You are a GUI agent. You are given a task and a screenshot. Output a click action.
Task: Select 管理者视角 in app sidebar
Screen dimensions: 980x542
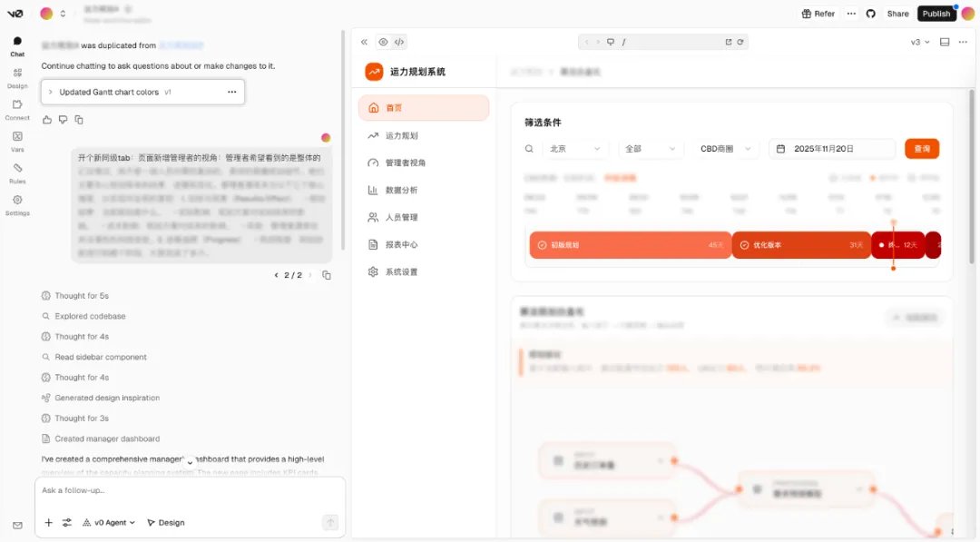[405, 163]
